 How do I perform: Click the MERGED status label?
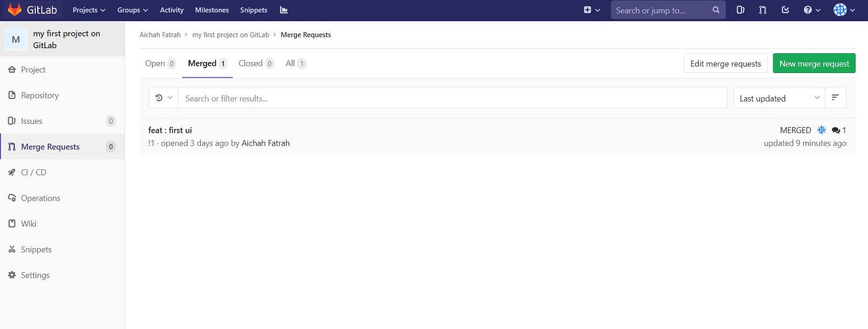click(795, 130)
